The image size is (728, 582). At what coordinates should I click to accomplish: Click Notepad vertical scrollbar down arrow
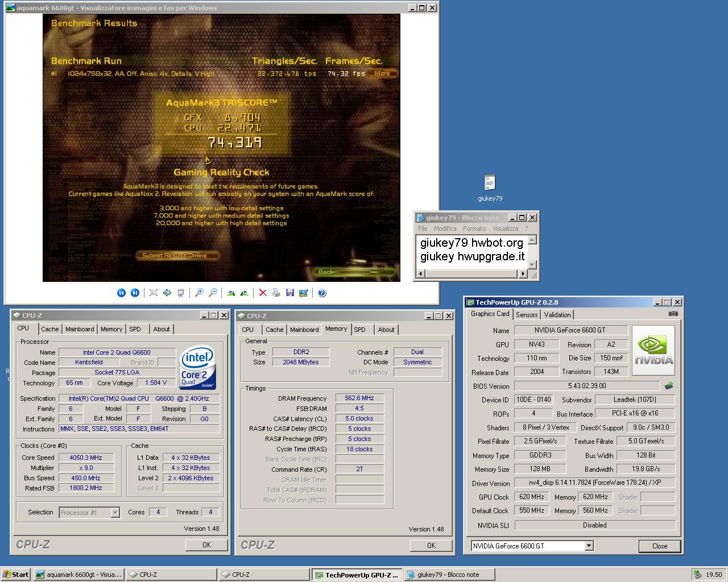tap(532, 264)
